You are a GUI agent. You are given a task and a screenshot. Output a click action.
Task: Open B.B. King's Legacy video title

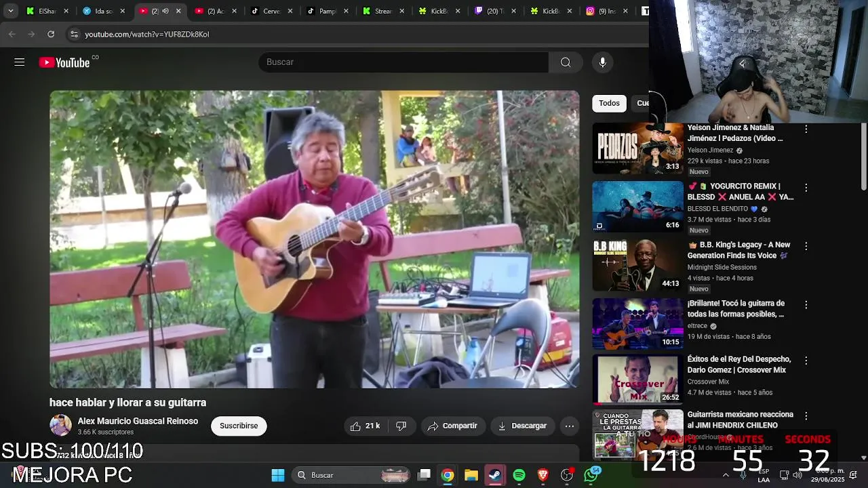(739, 250)
